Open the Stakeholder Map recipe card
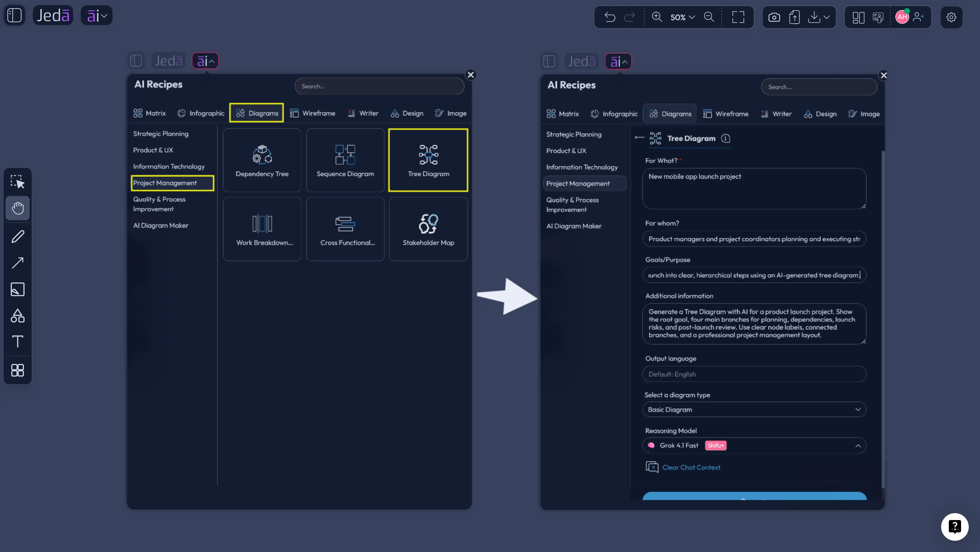The image size is (980, 552). (x=428, y=229)
